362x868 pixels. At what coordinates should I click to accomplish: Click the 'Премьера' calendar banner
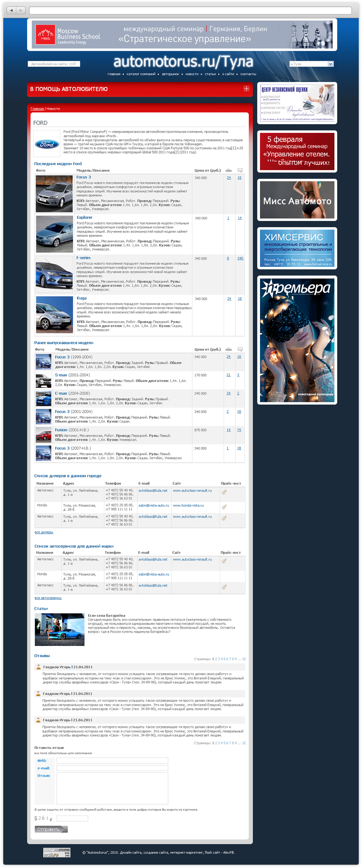pos(297,340)
